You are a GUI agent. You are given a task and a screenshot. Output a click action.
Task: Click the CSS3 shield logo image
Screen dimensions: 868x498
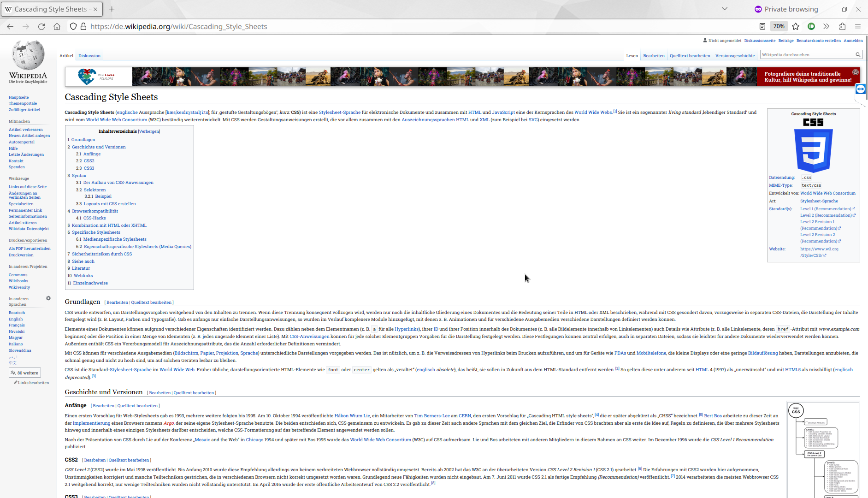click(x=813, y=151)
